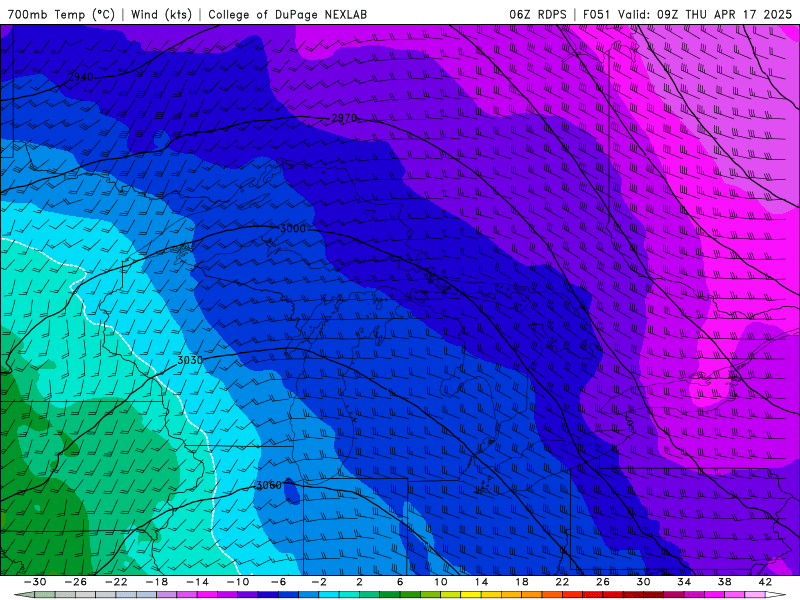Click the "700mb Temp (°C)" title text
Screen dimensions: 800x600
tap(61, 14)
